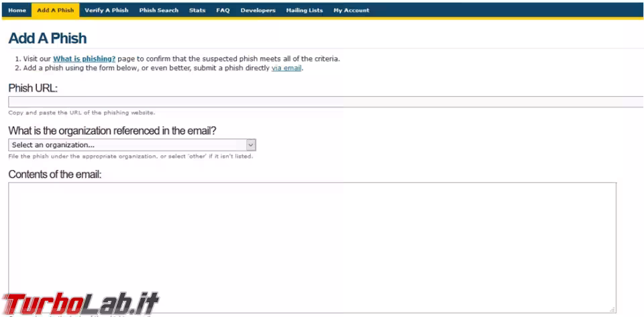
Task: Open the Mailing Lists page
Action: pos(305,10)
